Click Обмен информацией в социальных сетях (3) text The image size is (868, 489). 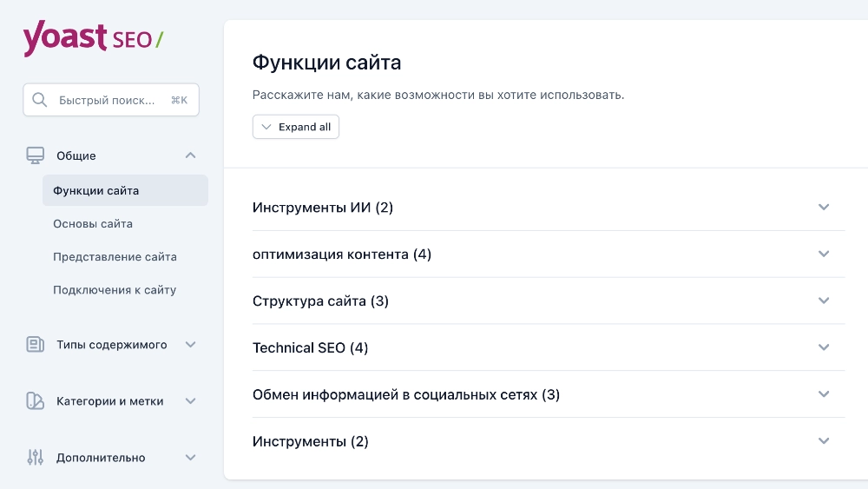405,395
